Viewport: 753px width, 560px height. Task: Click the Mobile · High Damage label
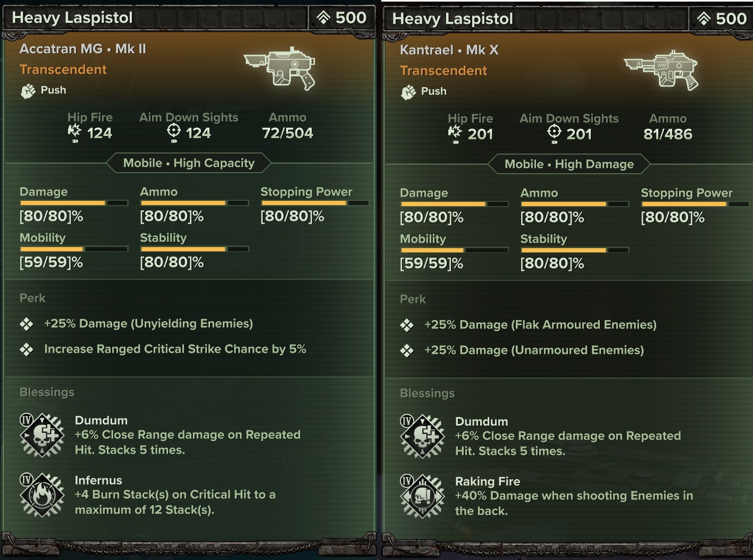coord(569,164)
